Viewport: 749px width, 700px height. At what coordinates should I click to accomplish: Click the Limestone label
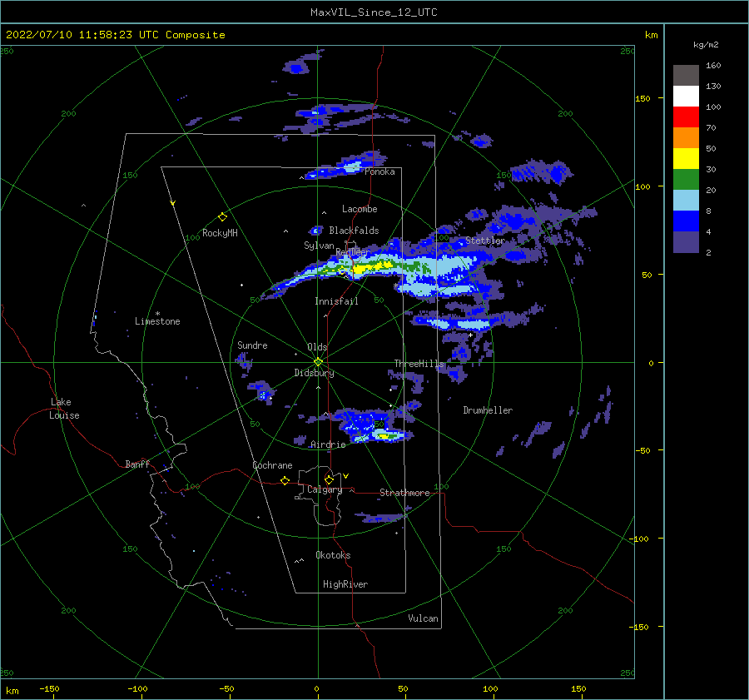point(157,321)
